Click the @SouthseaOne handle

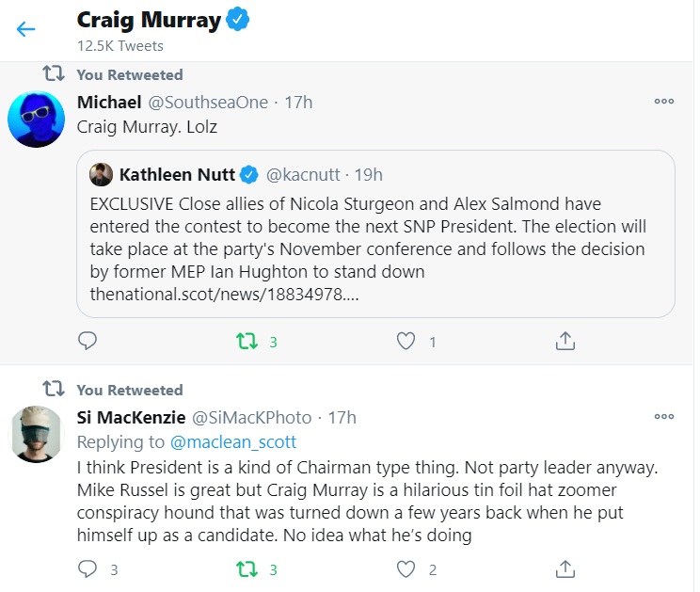208,103
